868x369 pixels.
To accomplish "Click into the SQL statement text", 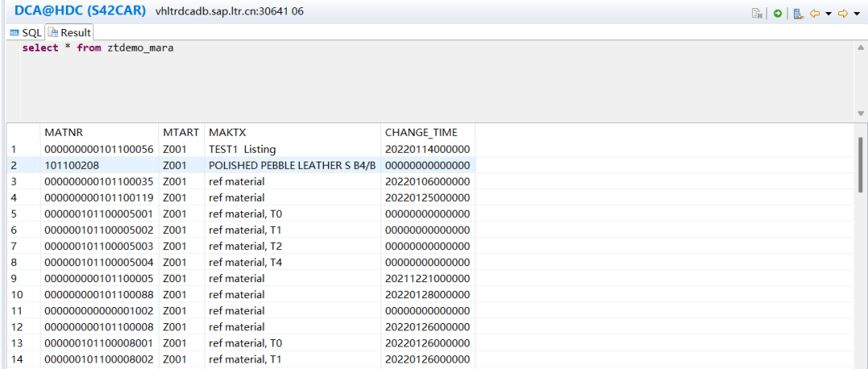I will 98,48.
